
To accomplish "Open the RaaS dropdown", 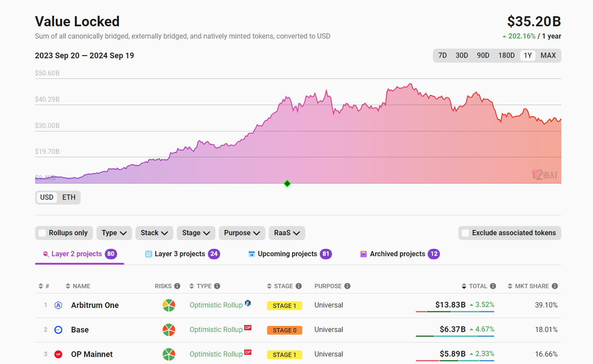I will pyautogui.click(x=287, y=233).
